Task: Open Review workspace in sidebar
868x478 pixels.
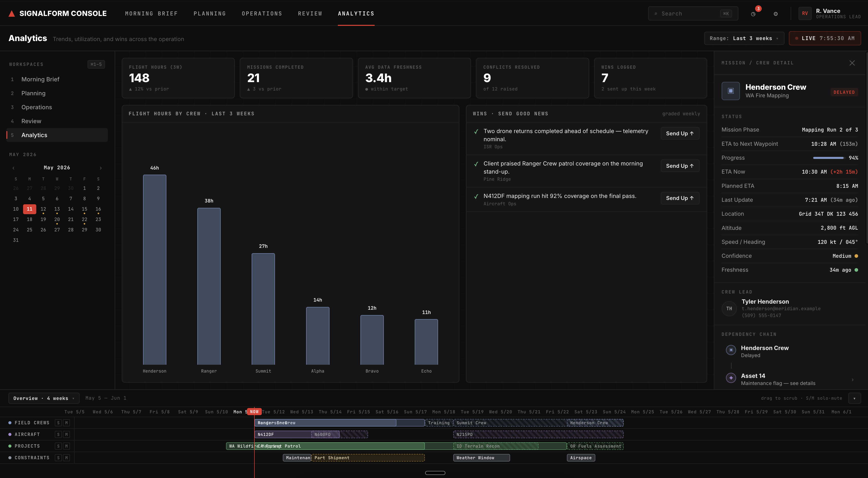Action: tap(57, 121)
